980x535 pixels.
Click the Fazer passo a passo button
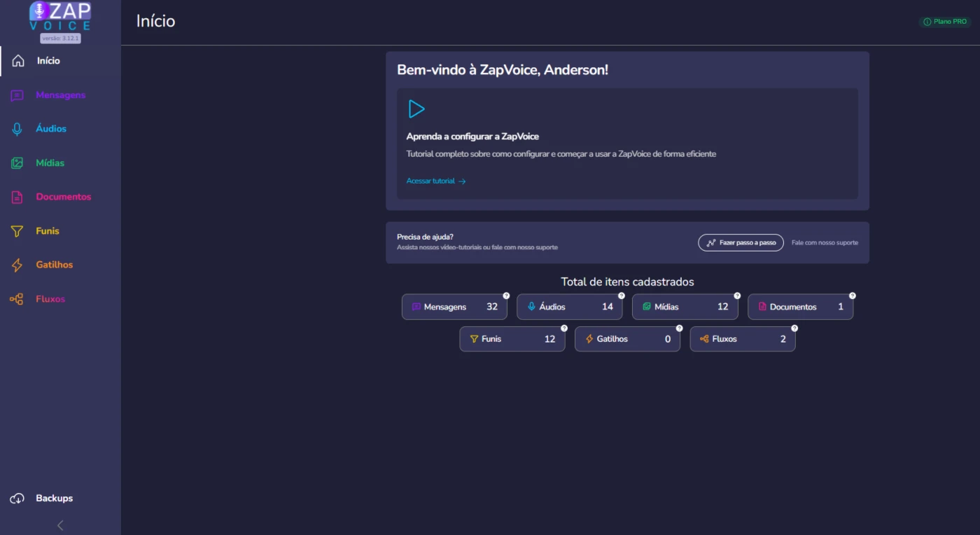click(x=741, y=242)
